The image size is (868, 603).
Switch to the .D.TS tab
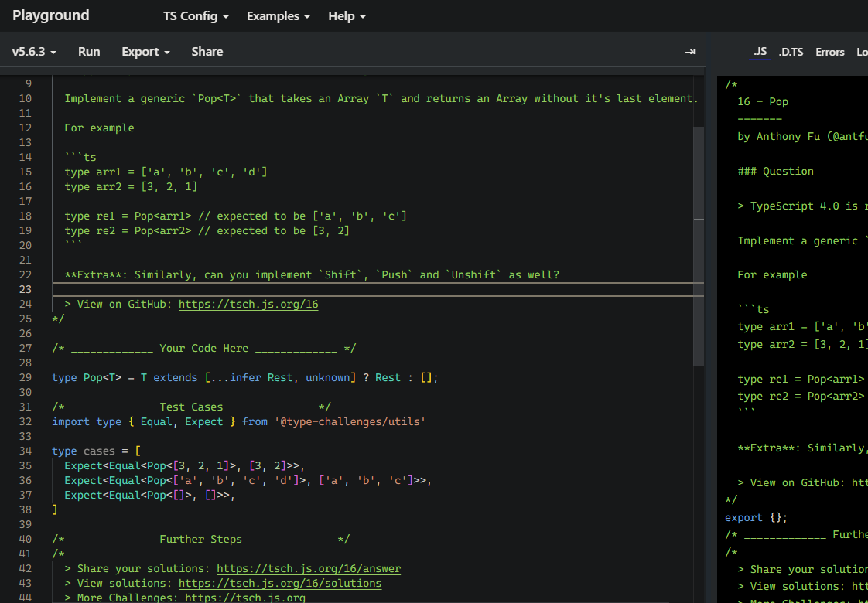[791, 52]
